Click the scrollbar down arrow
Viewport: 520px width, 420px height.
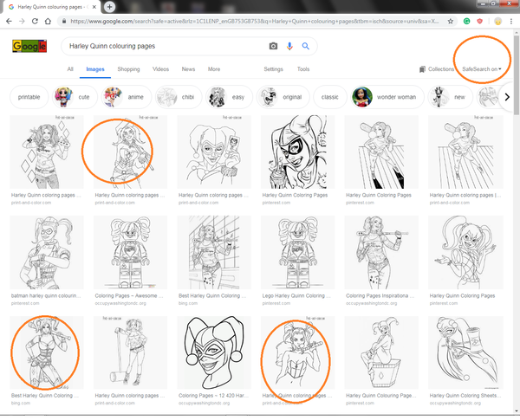[x=517, y=411]
